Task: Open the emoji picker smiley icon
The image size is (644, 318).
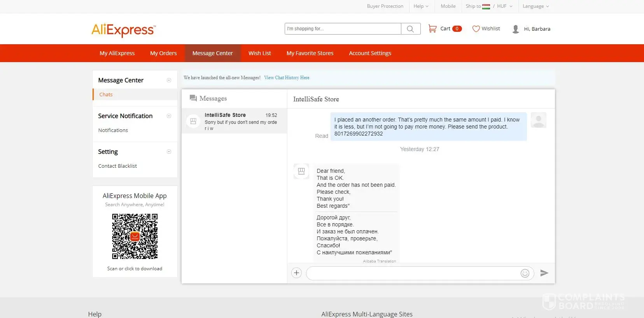Action: coord(525,273)
